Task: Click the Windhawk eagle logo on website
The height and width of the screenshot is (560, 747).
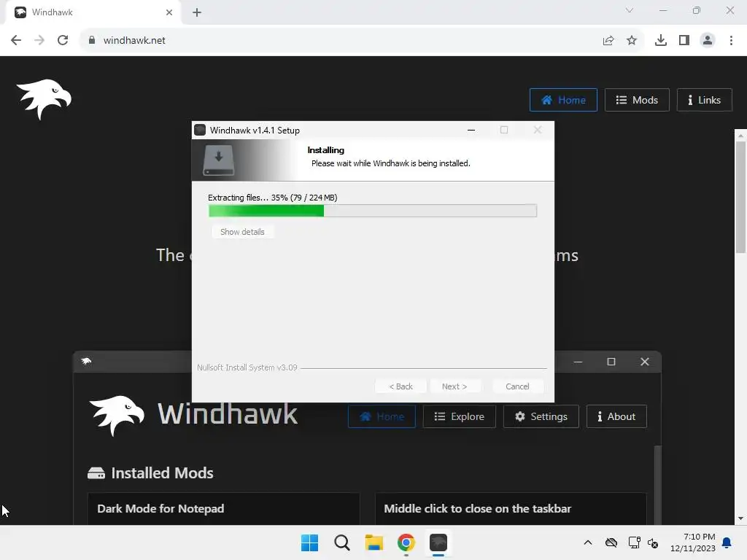Action: click(x=44, y=99)
